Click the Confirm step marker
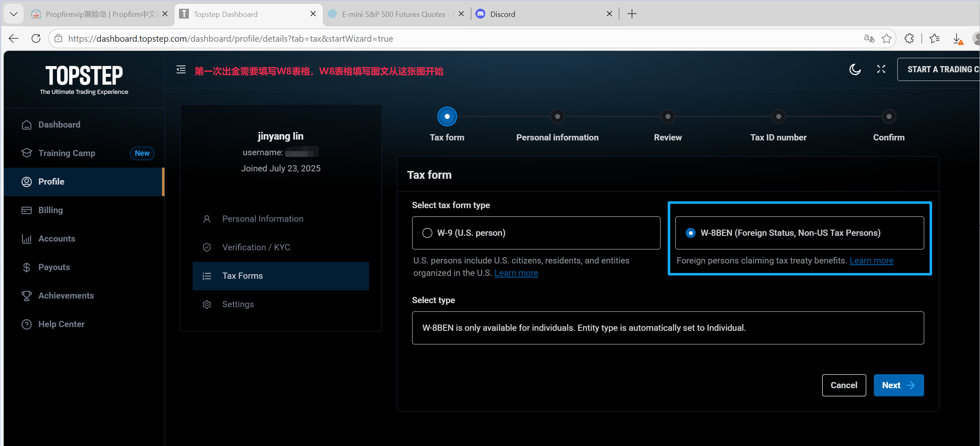The width and height of the screenshot is (980, 446). tap(889, 116)
